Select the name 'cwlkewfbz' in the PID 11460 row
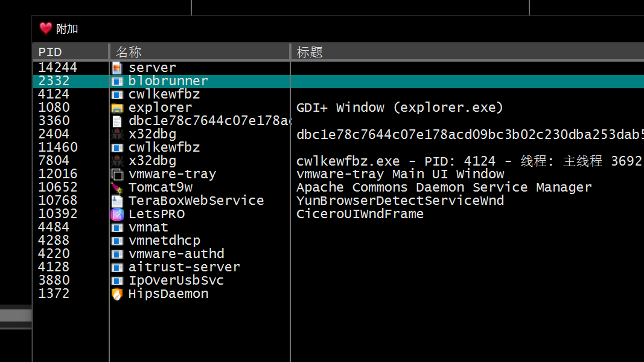 pyautogui.click(x=164, y=147)
